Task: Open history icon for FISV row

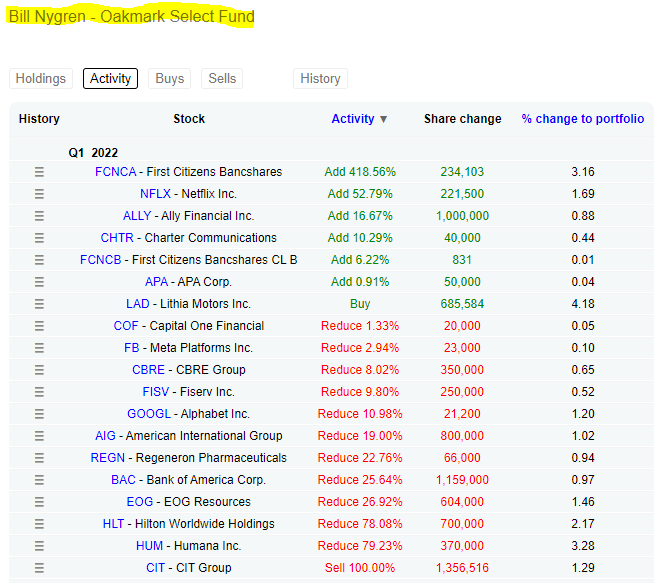Action: click(x=39, y=392)
